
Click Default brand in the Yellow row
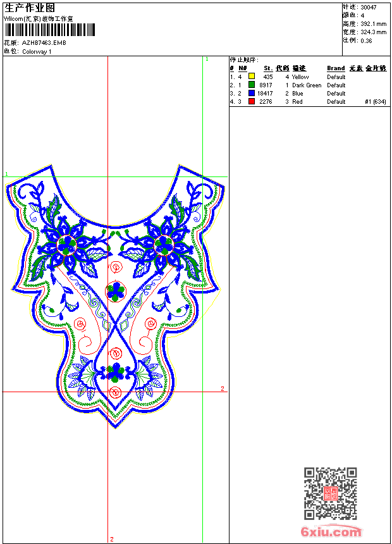click(x=336, y=77)
